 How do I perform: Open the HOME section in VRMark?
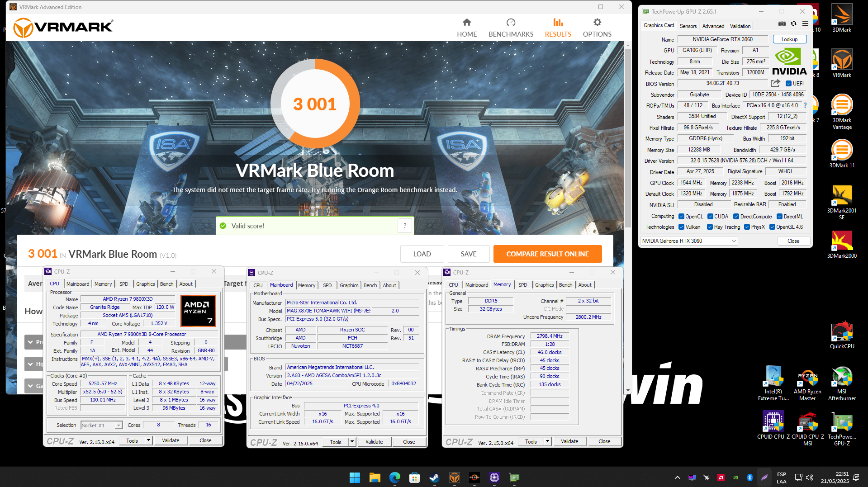467,28
